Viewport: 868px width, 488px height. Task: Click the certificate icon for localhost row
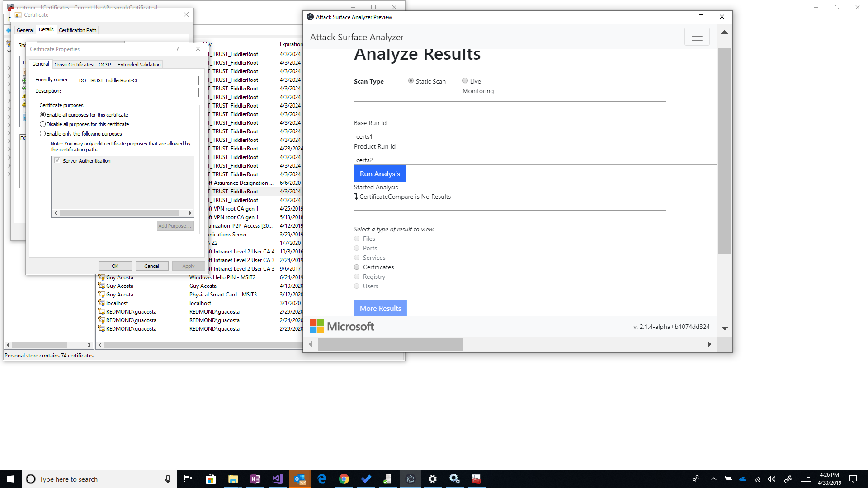102,303
